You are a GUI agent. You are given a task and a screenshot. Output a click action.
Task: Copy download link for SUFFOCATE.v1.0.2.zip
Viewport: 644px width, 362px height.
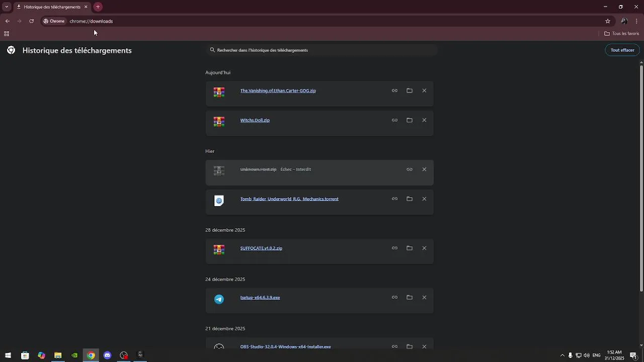394,248
